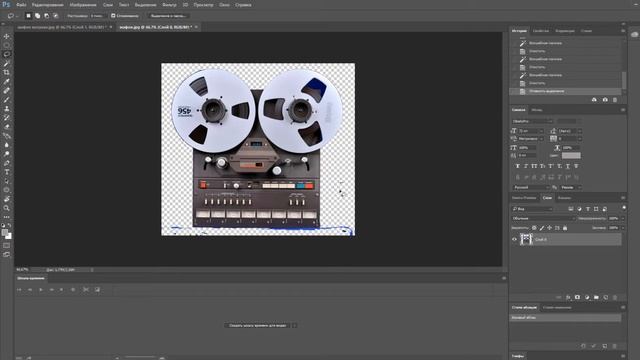Open the File menu
The image size is (640, 360).
[21, 5]
